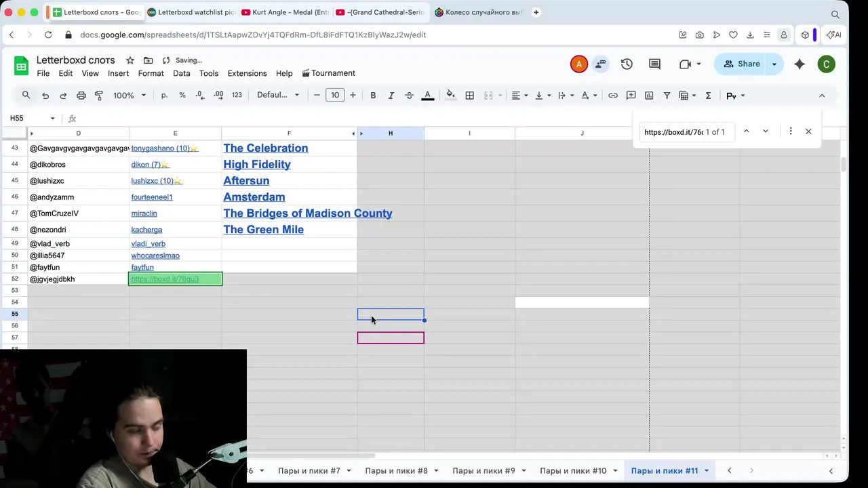Insert chart from toolbar

tap(649, 96)
